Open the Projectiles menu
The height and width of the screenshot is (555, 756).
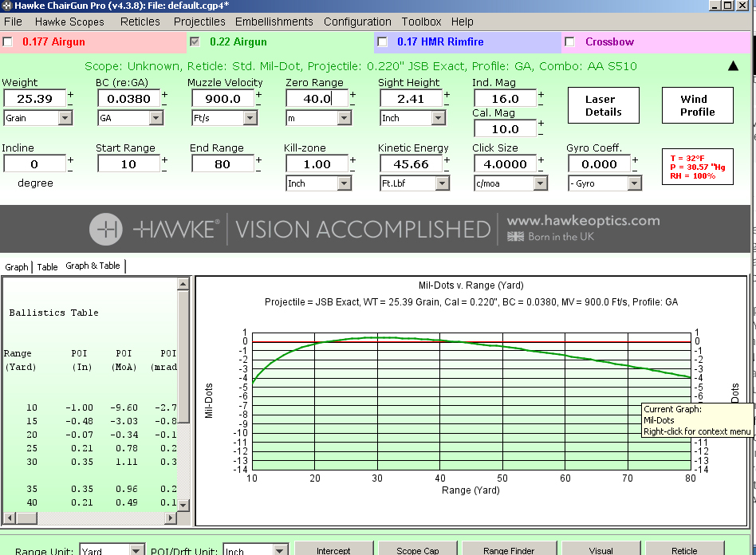[199, 22]
